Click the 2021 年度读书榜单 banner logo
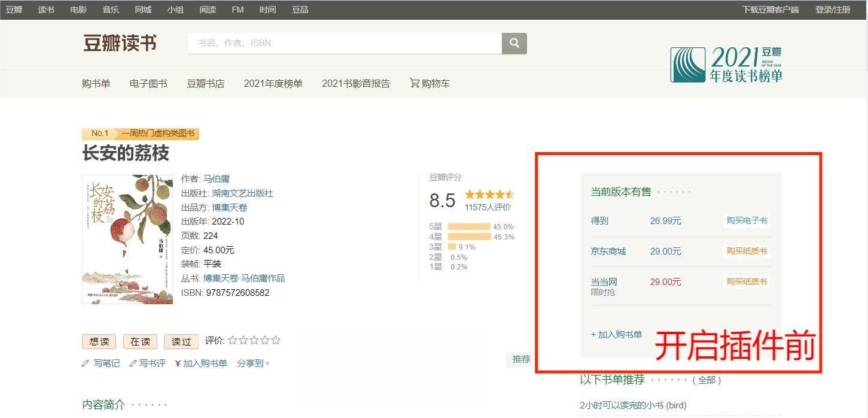Screen dimensions: 868x418 pos(726,65)
